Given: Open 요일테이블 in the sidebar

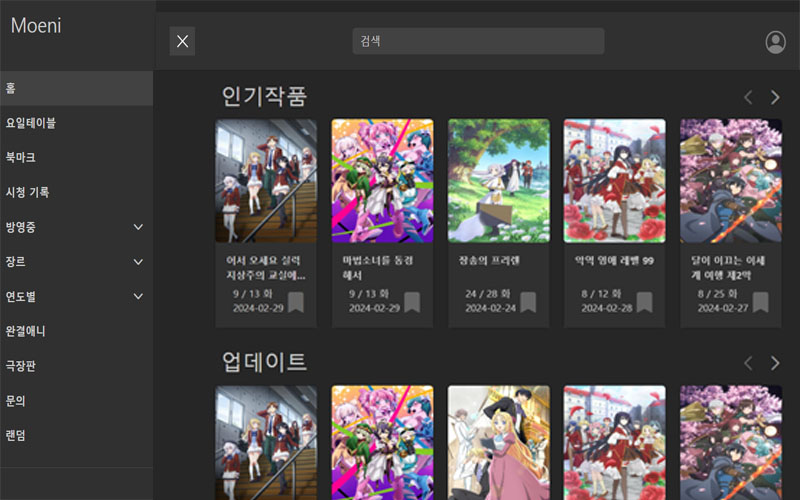Looking at the screenshot, I should [77, 123].
